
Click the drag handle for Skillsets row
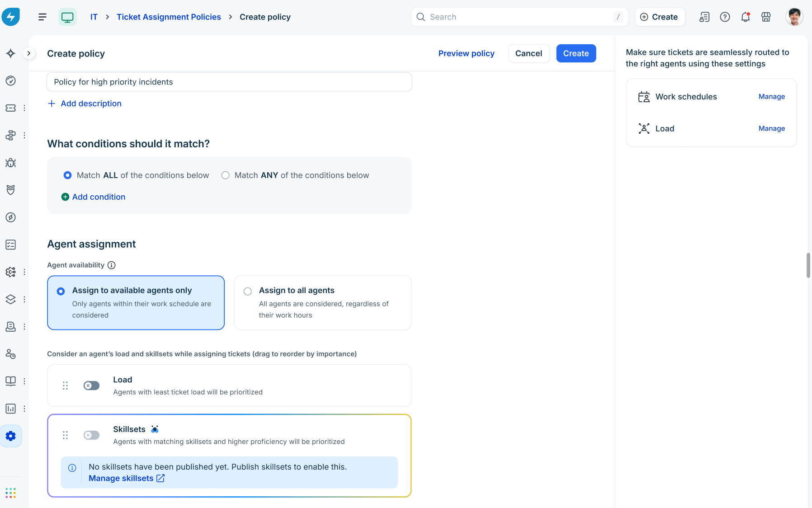point(65,435)
